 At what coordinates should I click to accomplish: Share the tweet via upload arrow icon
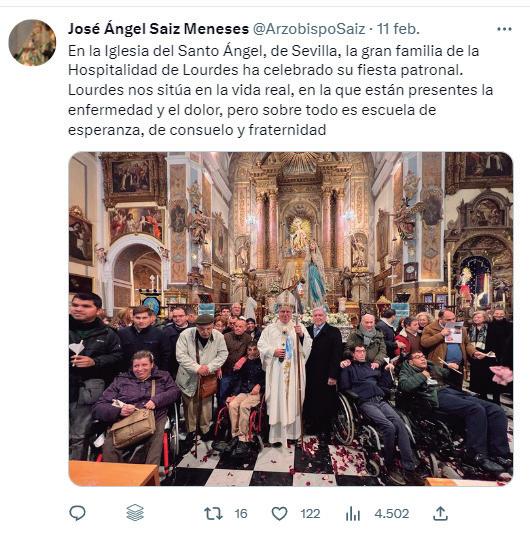440,513
